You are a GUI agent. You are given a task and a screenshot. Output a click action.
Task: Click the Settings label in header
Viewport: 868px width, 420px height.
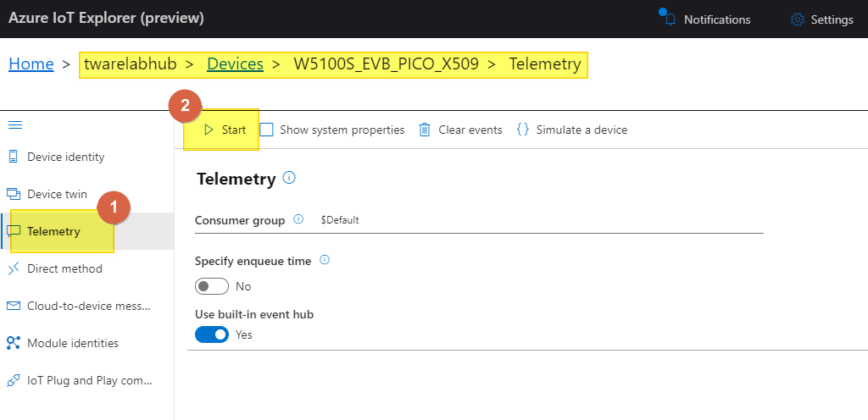pyautogui.click(x=832, y=19)
